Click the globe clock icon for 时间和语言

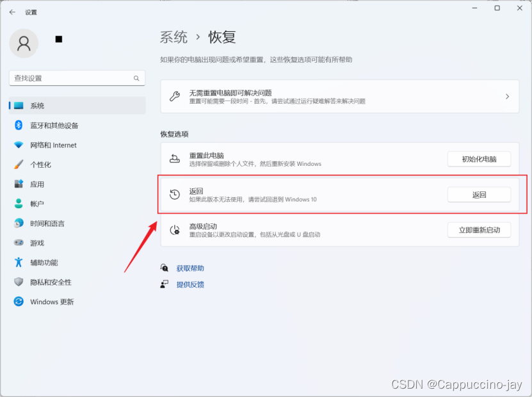tap(19, 223)
